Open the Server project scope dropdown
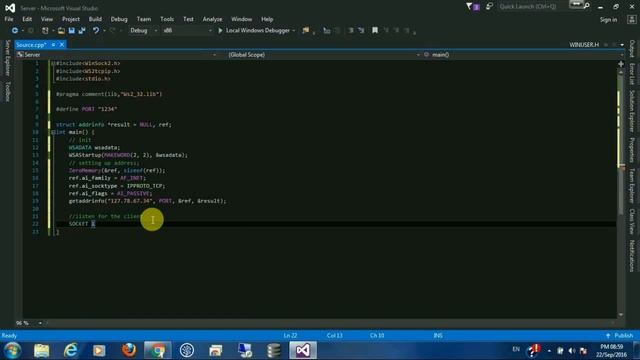Screen dimensions: 640x360 pos(116,55)
